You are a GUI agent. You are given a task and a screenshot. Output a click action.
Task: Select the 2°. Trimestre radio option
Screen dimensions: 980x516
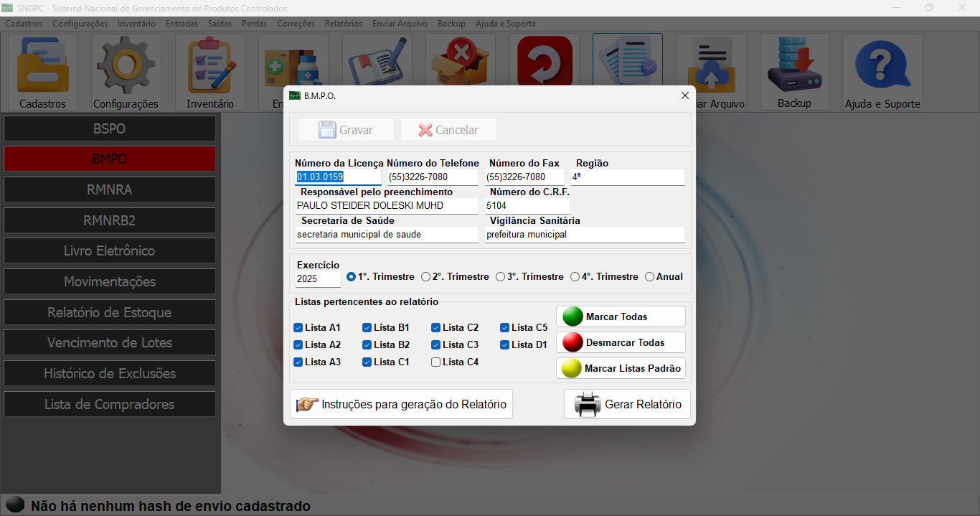426,277
